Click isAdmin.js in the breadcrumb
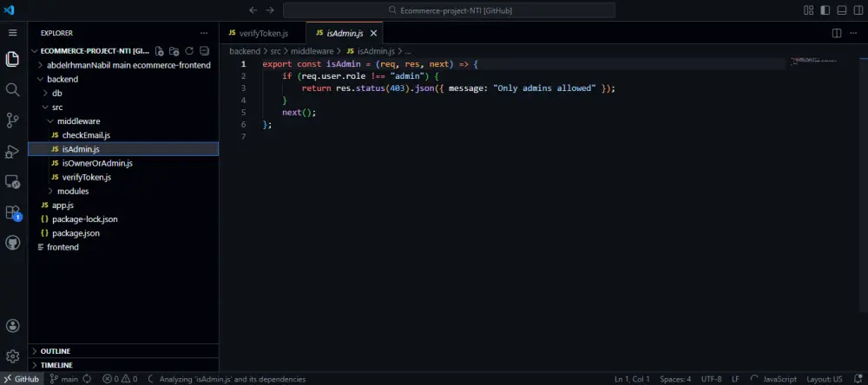868x385 pixels. tap(371, 51)
